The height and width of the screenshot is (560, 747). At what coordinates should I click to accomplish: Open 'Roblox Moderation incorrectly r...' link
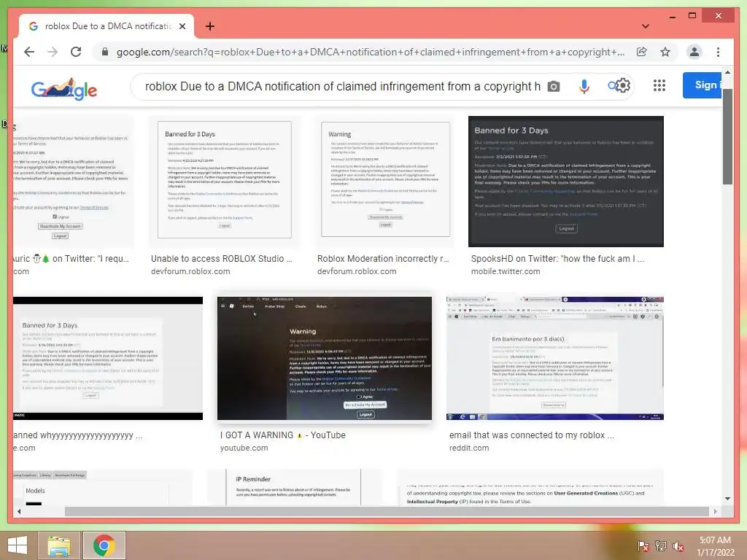tap(383, 259)
